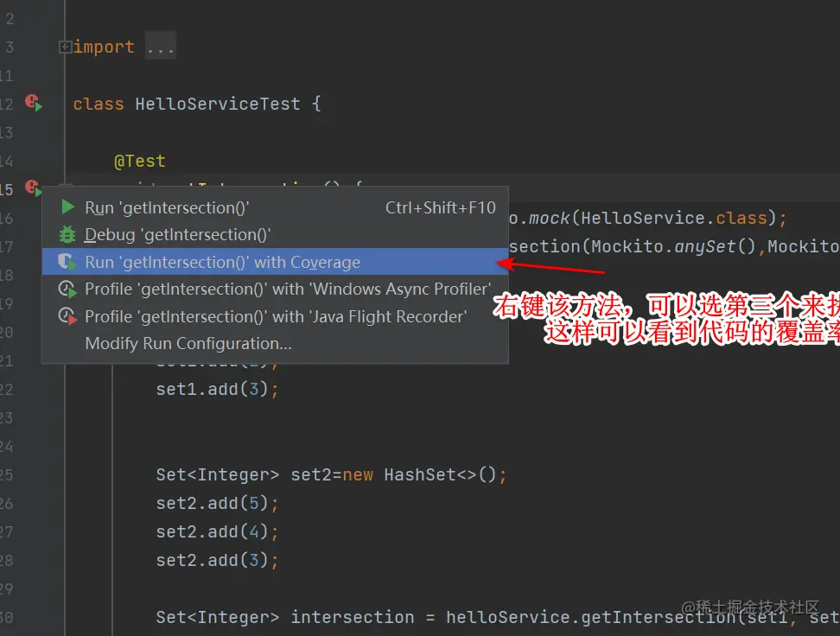Click the green Run triangle icon in menu
The image size is (840, 636).
(67, 207)
